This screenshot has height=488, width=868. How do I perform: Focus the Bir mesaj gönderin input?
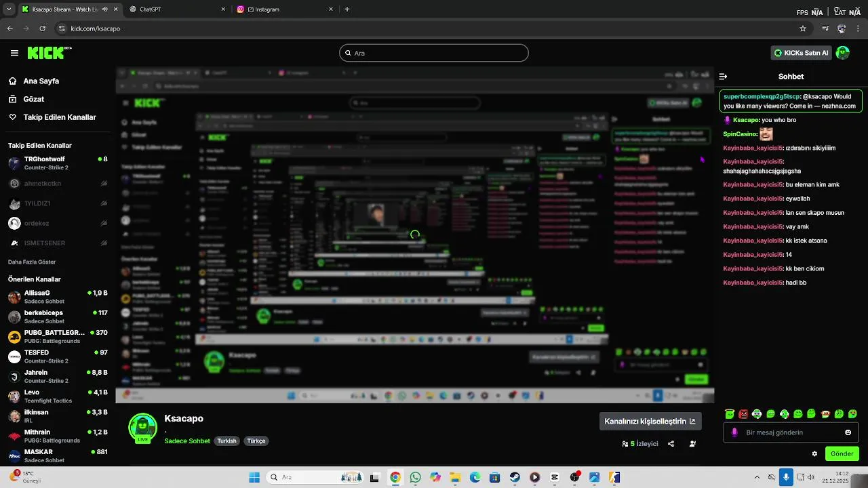791,432
